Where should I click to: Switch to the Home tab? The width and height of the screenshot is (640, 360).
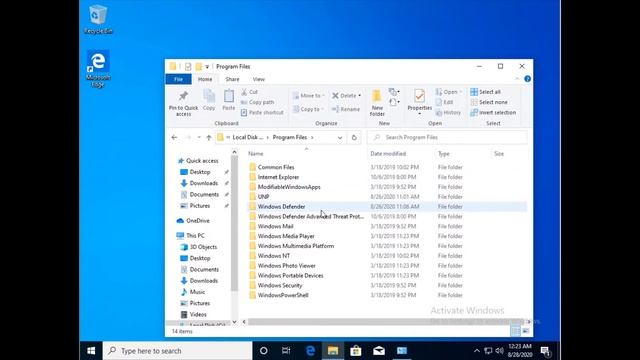pyautogui.click(x=205, y=79)
